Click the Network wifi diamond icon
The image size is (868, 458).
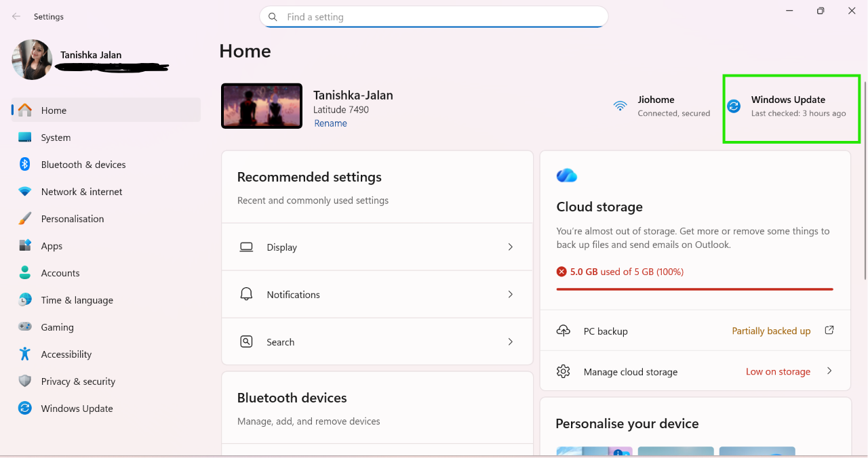coord(25,192)
